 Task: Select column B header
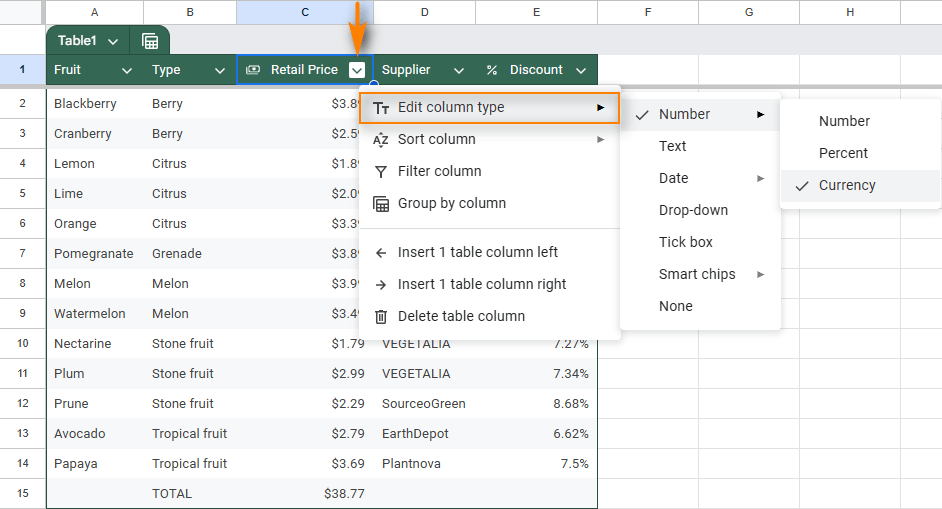190,12
